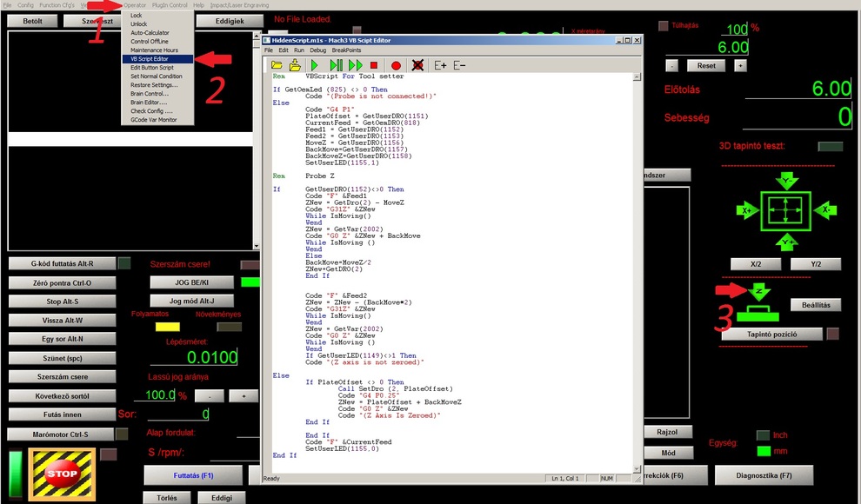The height and width of the screenshot is (504, 861).
Task: Hit the red STOP emergency button
Action: coord(62,474)
